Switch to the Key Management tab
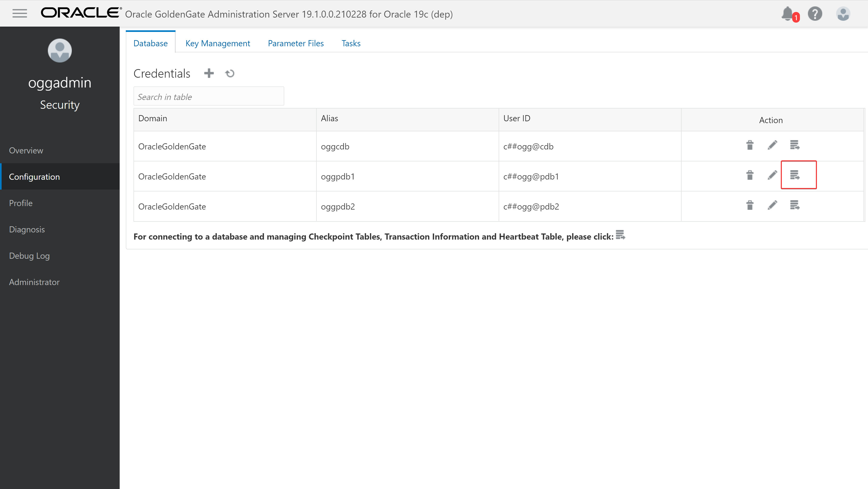The image size is (868, 489). (218, 43)
